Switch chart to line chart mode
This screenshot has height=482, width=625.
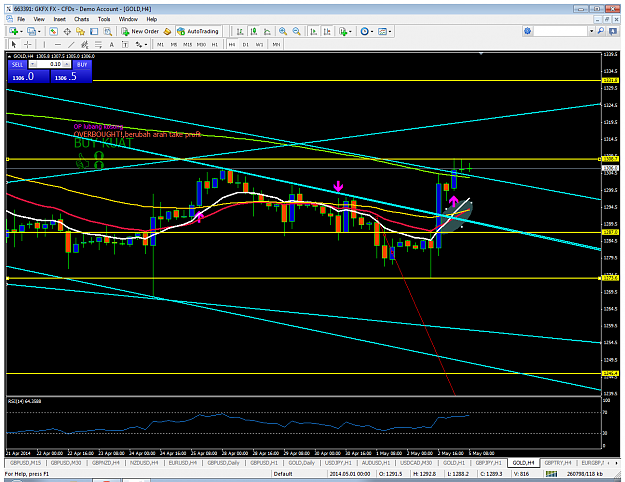click(x=267, y=31)
